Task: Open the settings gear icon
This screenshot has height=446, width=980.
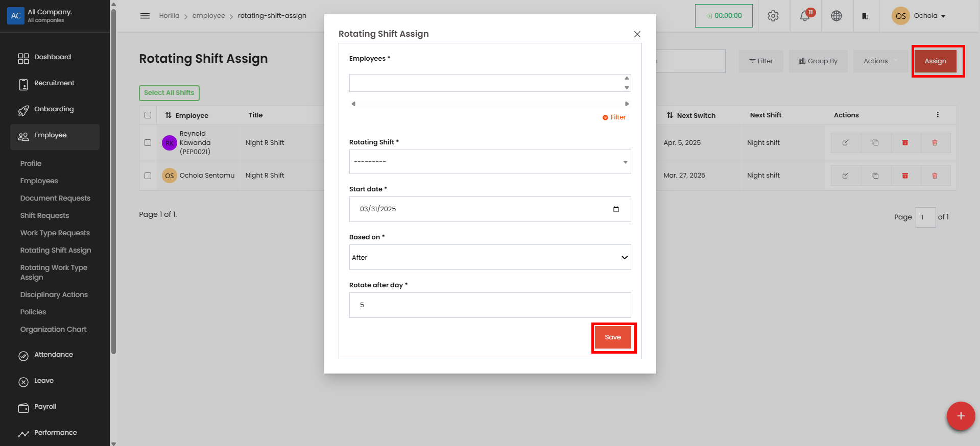Action: [x=773, y=16]
